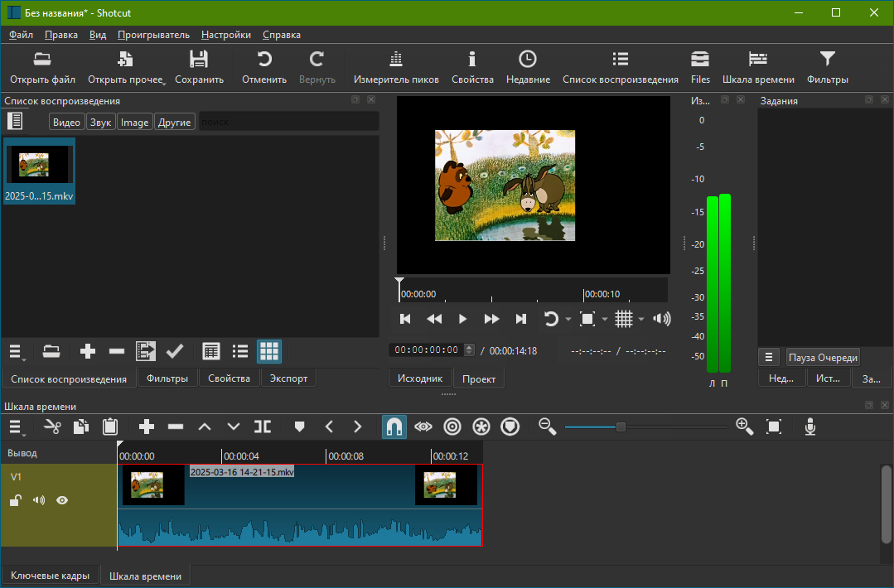
Task: Switch to the Ключевые кадры tab
Action: click(51, 576)
